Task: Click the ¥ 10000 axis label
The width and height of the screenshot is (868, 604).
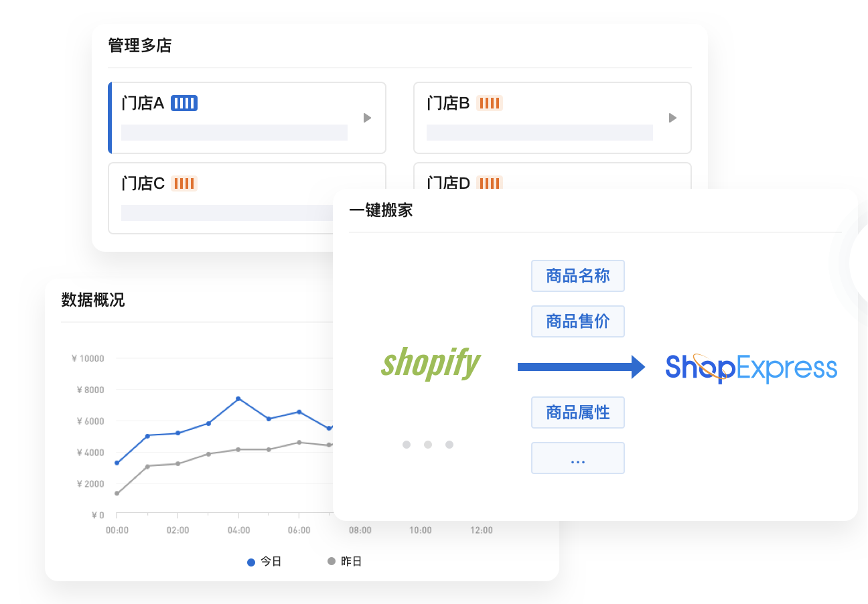Action: (88, 358)
